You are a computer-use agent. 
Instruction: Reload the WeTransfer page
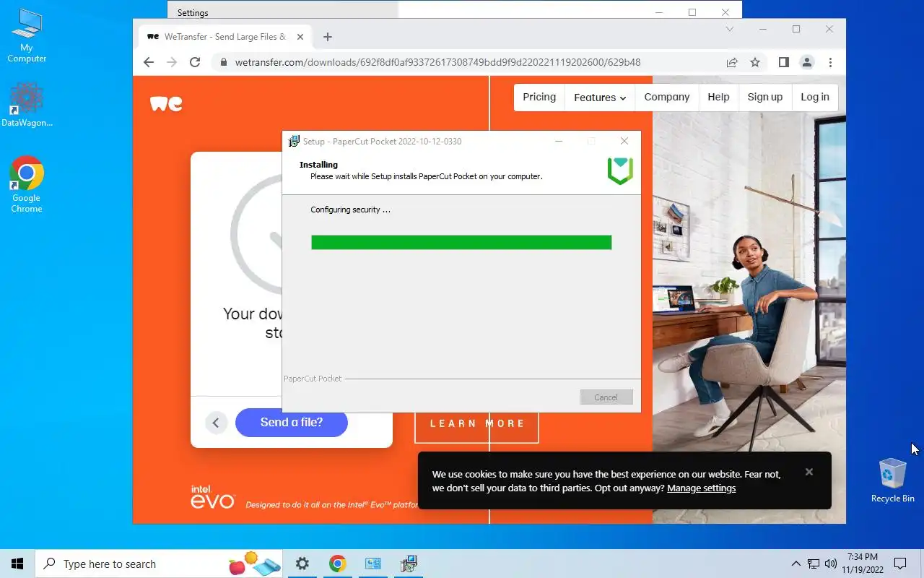pos(195,62)
